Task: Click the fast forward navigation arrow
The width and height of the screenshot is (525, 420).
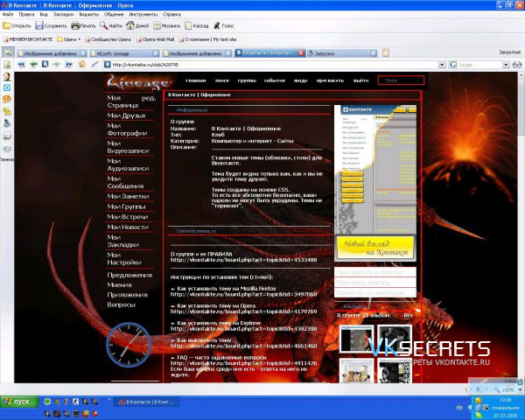Action: coord(69,64)
